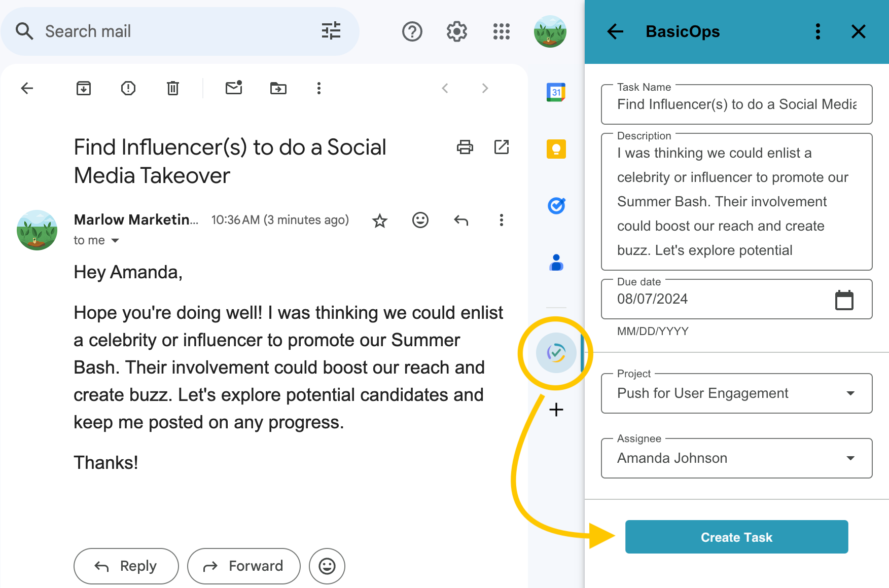Screen dimensions: 889x588
Task: Open the BasicOps panel options menu
Action: tap(817, 31)
